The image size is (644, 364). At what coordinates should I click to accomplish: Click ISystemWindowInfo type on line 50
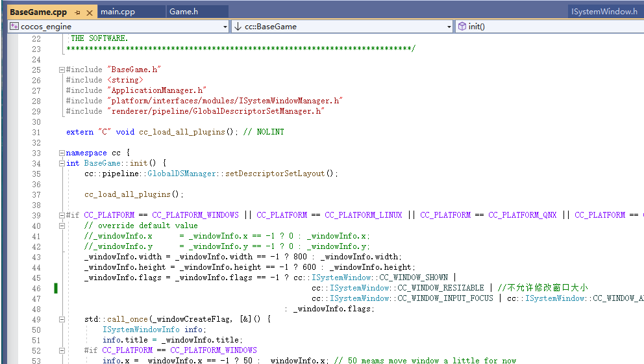(141, 330)
